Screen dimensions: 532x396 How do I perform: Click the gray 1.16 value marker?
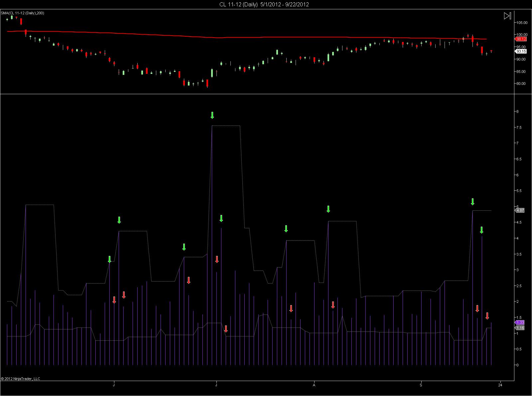tap(520, 328)
